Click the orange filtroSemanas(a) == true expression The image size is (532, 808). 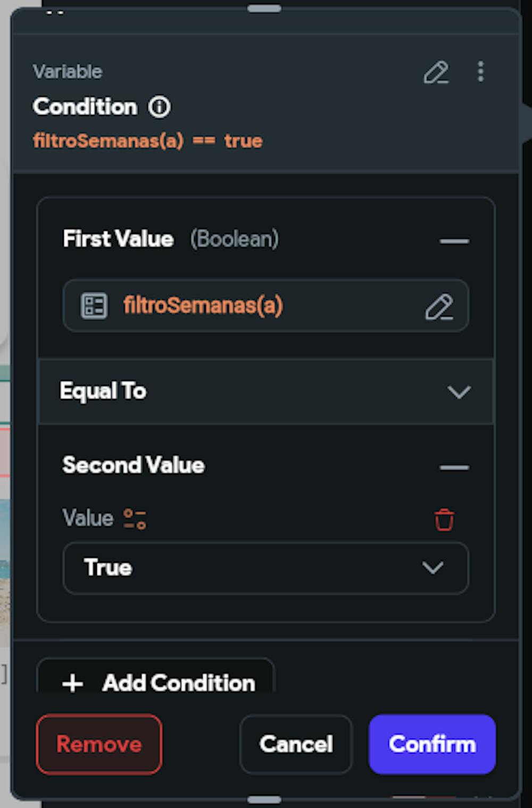pos(147,141)
